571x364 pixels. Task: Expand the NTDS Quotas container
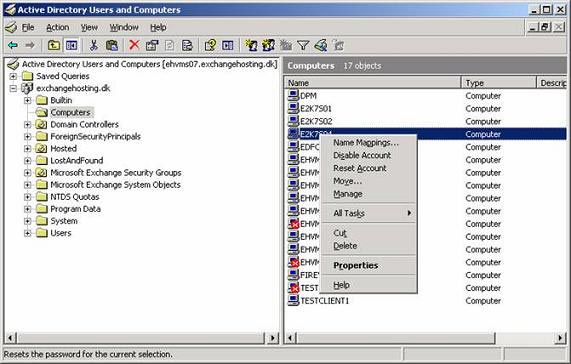[x=28, y=197]
